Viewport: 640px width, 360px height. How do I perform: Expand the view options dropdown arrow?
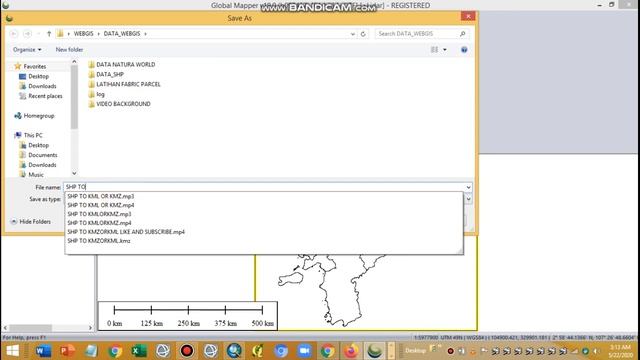click(444, 49)
